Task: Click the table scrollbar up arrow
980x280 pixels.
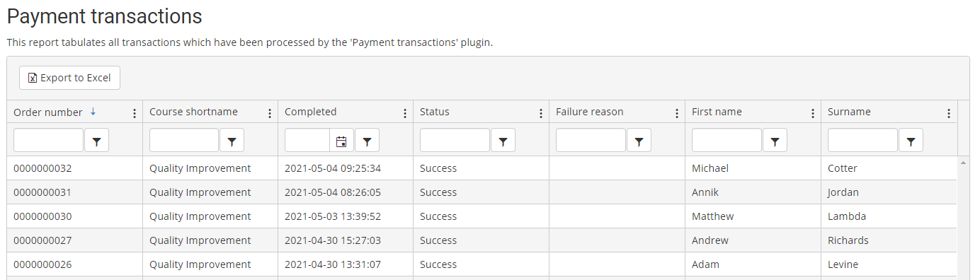Action: 963,163
